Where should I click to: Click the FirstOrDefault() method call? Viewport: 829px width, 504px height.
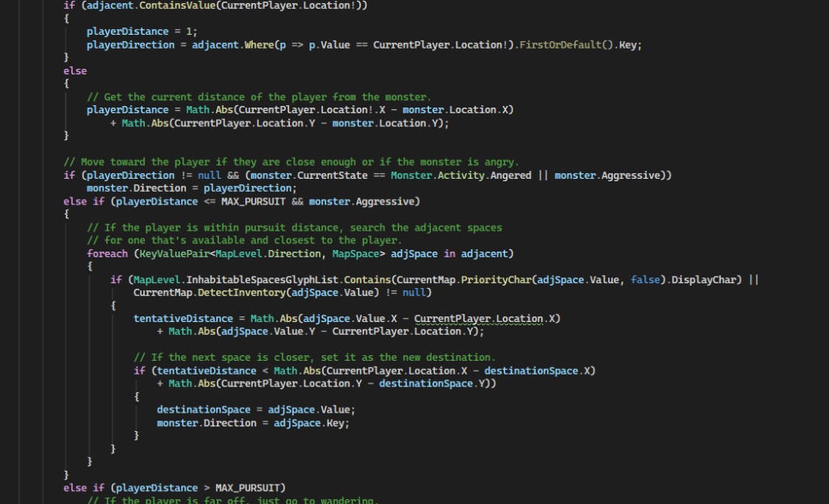point(566,45)
